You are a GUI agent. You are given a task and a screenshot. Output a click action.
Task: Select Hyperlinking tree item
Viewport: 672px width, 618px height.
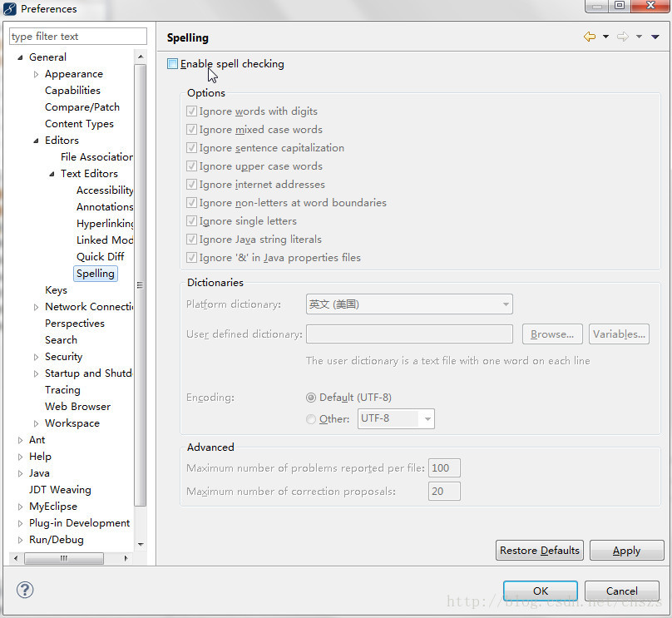tap(105, 224)
